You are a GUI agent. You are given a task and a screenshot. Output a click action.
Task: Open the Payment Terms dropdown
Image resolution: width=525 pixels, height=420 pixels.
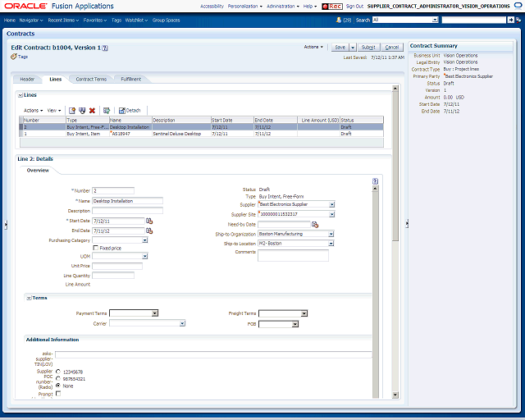(x=155, y=313)
